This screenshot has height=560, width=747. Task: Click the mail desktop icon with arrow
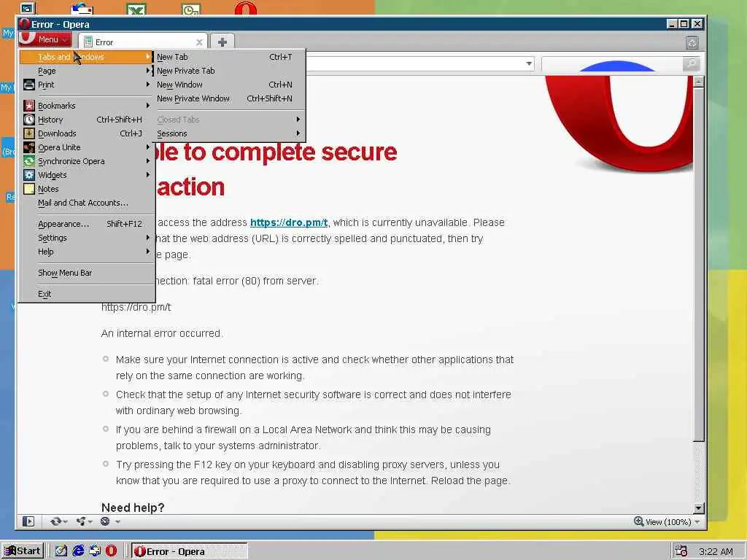point(82,9)
